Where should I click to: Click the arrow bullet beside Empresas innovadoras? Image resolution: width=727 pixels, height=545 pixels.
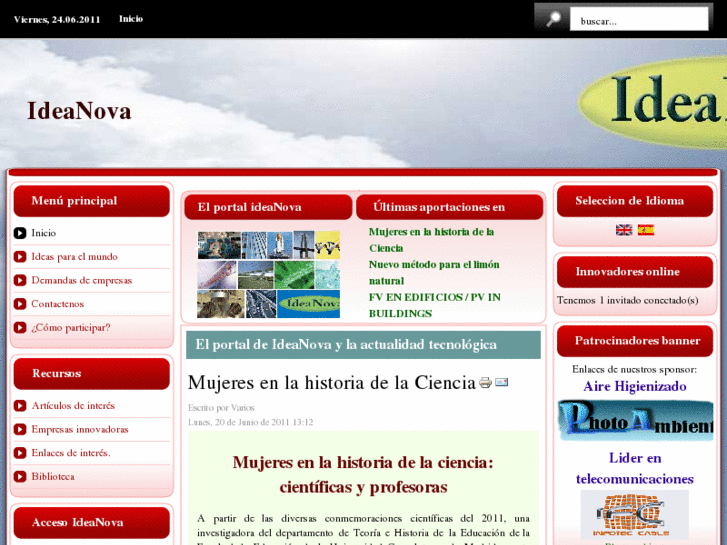(20, 430)
